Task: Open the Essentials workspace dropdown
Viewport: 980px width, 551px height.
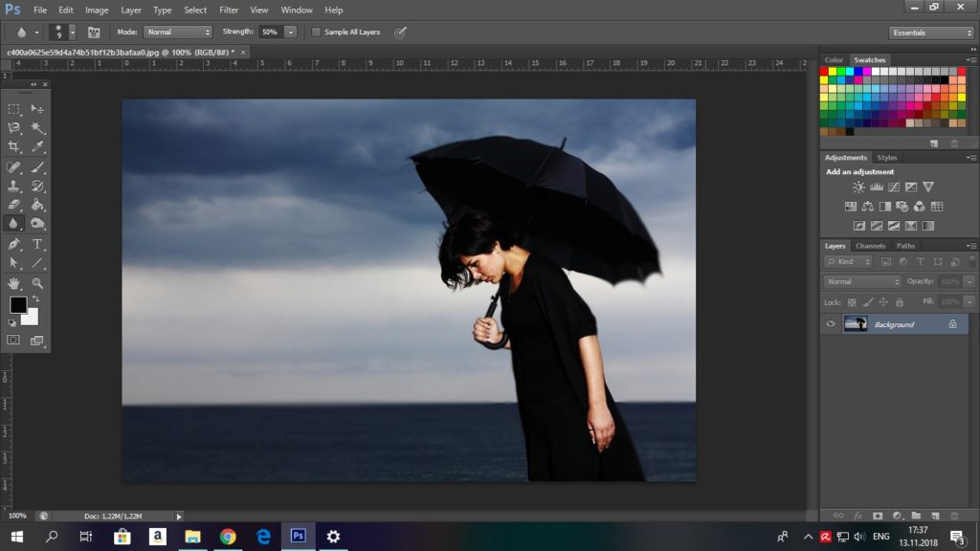Action: click(931, 33)
